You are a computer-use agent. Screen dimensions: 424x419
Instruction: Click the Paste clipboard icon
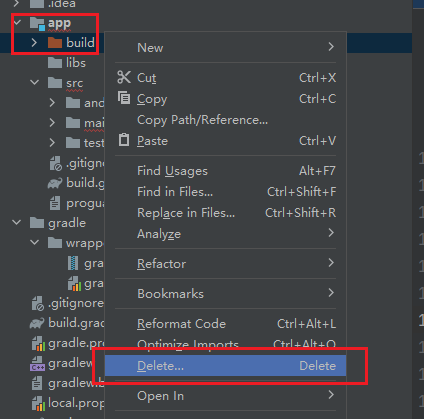(124, 140)
